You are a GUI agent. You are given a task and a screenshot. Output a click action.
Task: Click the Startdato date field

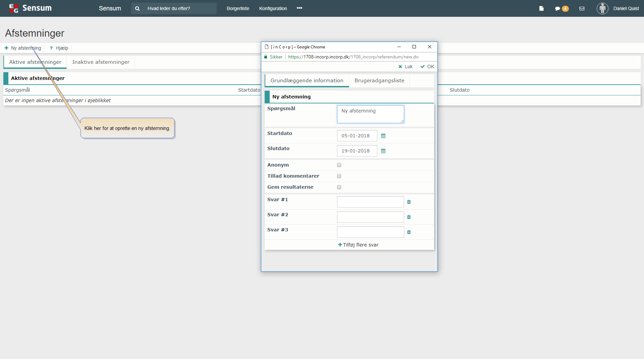[357, 136]
